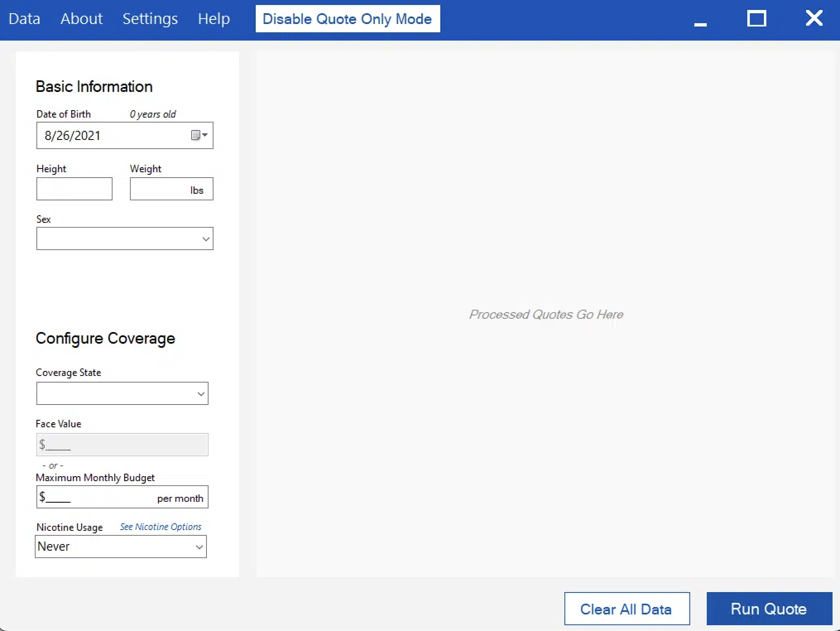This screenshot has height=631, width=840.
Task: Open the Help menu
Action: [214, 19]
